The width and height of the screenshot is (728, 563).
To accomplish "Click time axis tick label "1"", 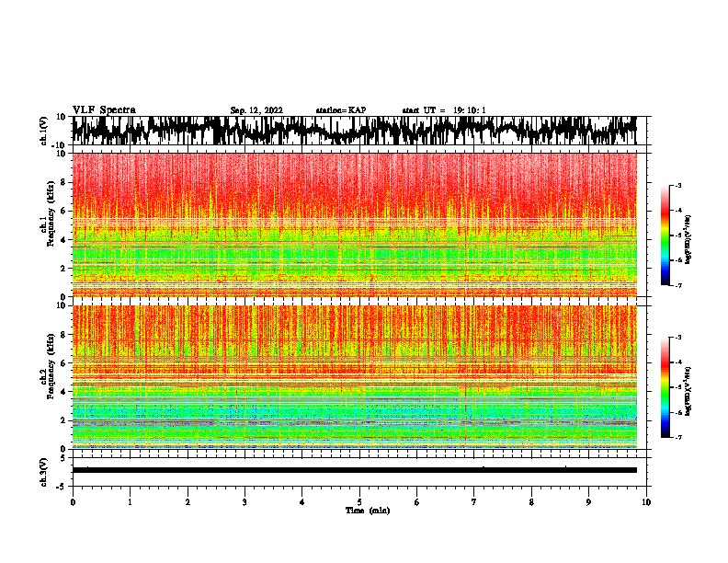I will [130, 502].
